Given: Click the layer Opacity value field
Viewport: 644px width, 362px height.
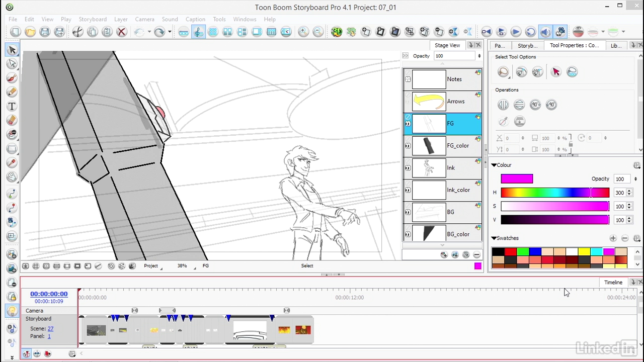Looking at the screenshot, I should 454,56.
